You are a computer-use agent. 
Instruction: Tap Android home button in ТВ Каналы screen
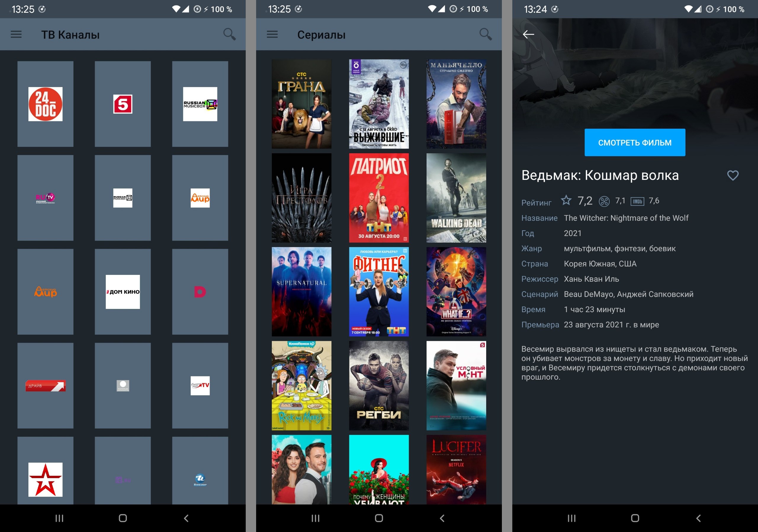pyautogui.click(x=123, y=518)
